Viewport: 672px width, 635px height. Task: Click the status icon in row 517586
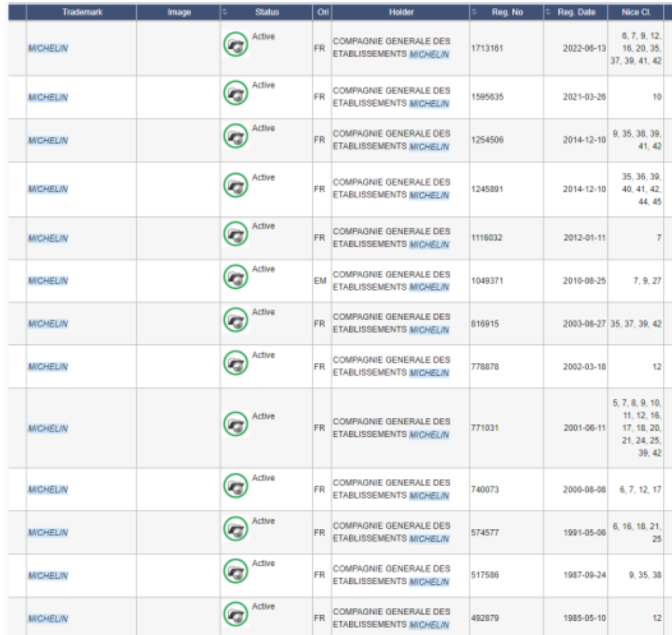[236, 571]
